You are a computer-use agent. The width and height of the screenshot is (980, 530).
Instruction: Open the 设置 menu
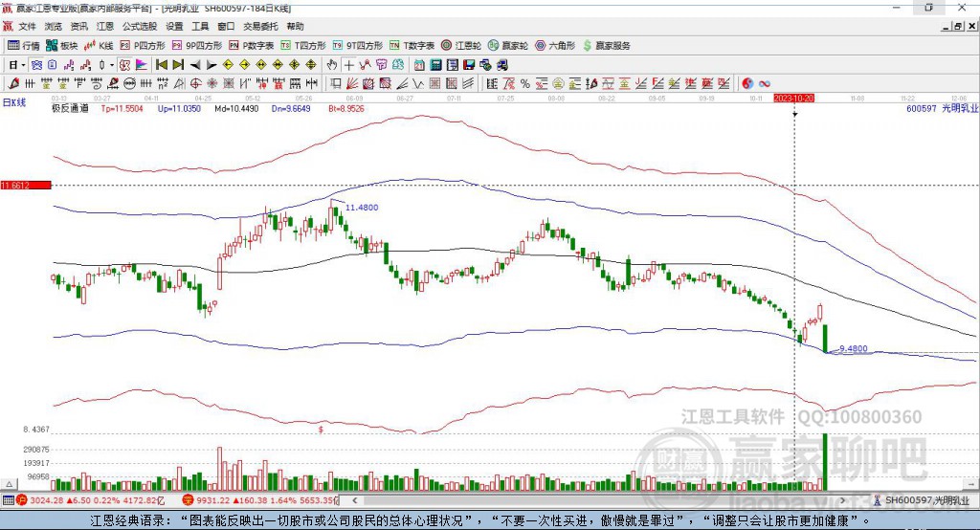point(174,26)
